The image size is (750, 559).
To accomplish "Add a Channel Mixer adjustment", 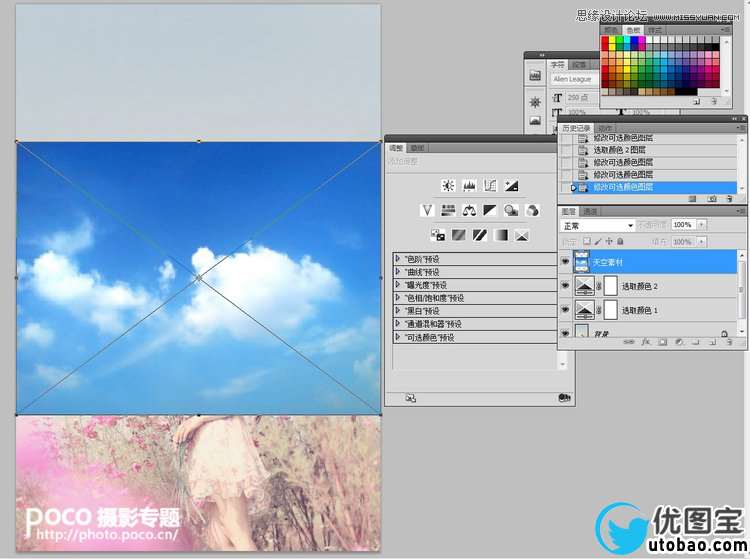I will click(532, 210).
